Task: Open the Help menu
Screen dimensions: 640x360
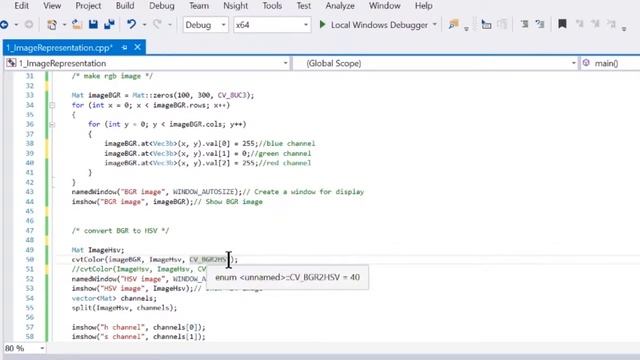Action: click(x=423, y=6)
